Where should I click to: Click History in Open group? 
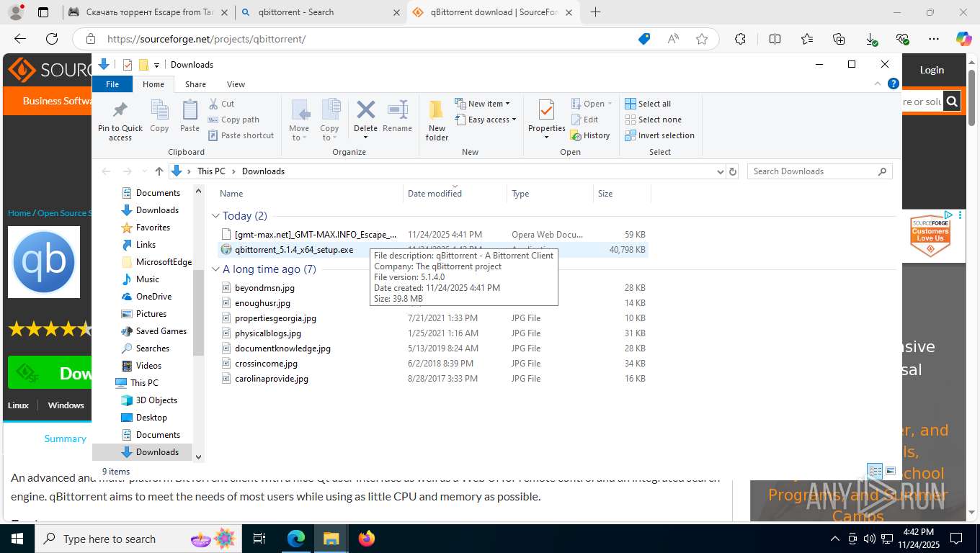[590, 135]
